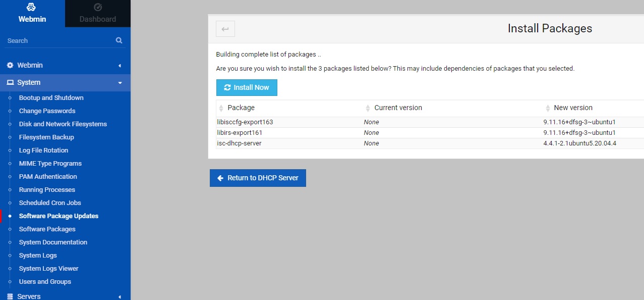Focus the Search input field
This screenshot has height=300, width=644.
61,40
